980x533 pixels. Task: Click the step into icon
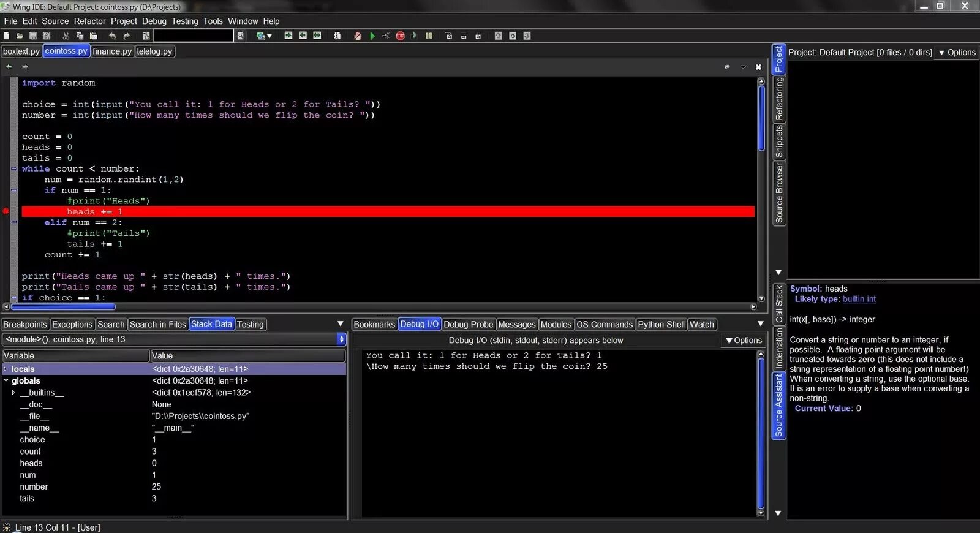coord(448,36)
